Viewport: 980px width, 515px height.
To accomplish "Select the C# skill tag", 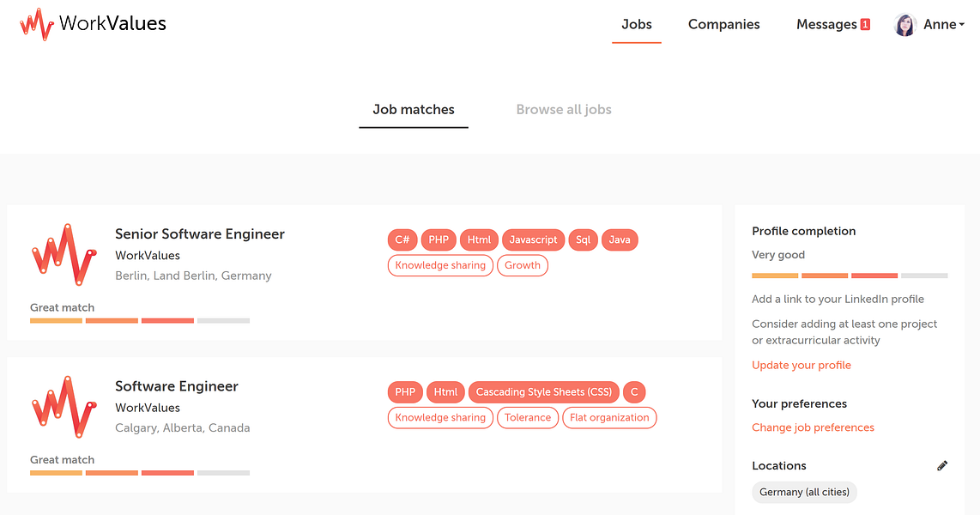I will (402, 239).
